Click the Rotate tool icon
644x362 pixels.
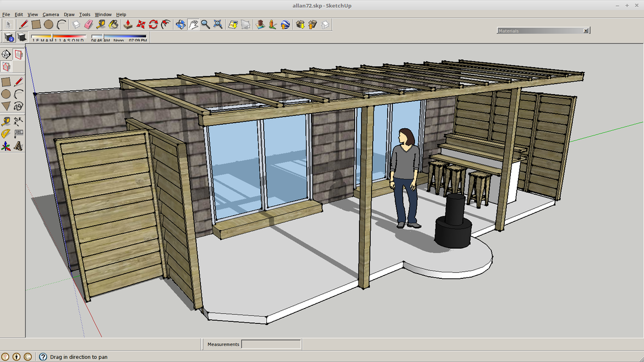tap(153, 25)
